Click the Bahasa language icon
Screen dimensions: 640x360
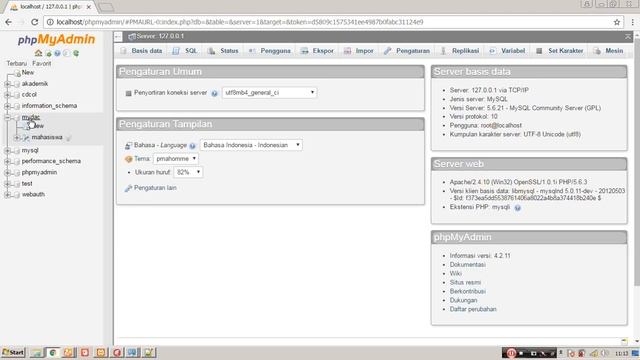coord(128,145)
